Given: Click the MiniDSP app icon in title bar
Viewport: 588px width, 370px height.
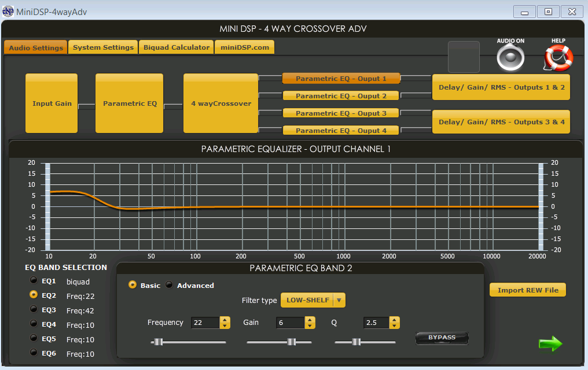Looking at the screenshot, I should click(8, 12).
